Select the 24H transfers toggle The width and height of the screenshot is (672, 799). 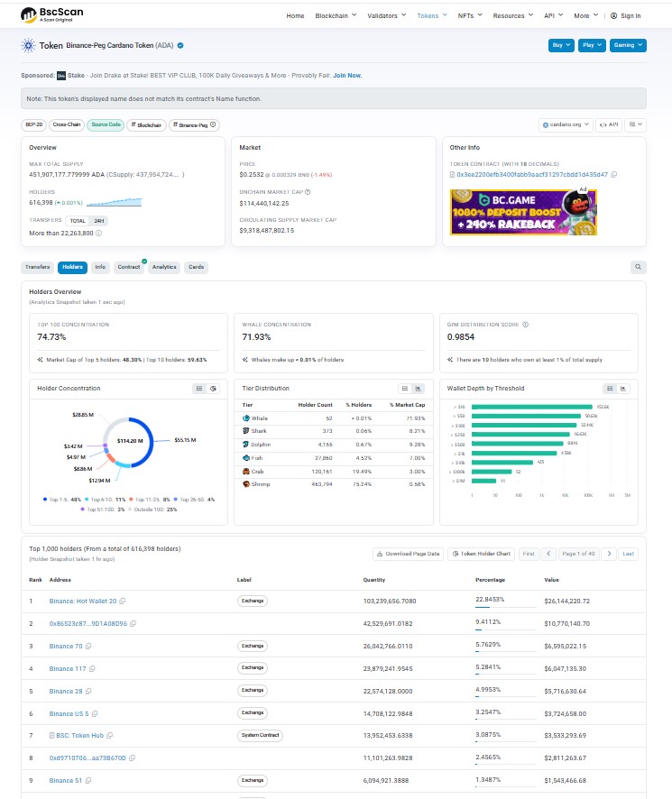coord(99,221)
